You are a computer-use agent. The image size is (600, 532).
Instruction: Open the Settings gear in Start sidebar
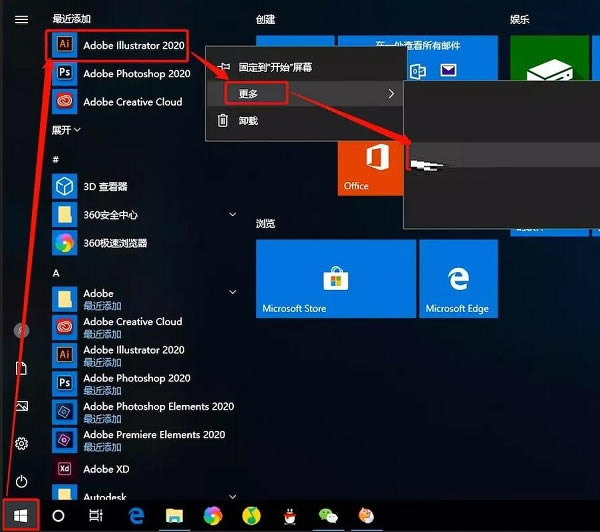click(21, 443)
